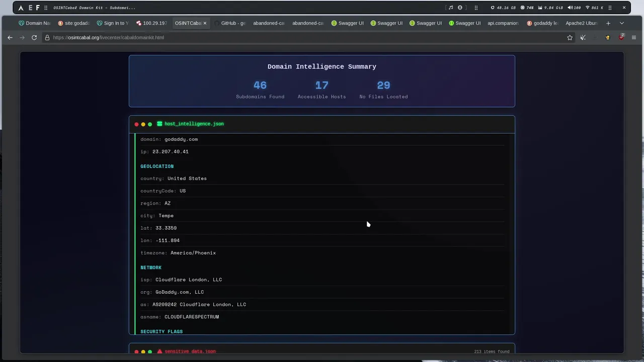Image resolution: width=644 pixels, height=362 pixels.
Task: Click the lat value 33.3359
Action: pos(166,228)
